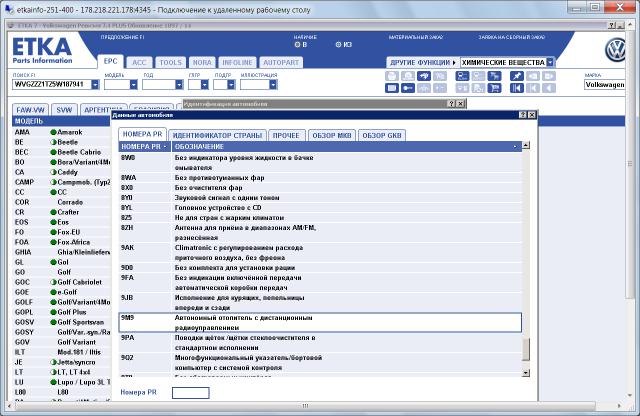640x416 pixels.
Task: Click the remote desktop horizontal scrollbar
Action: (x=304, y=406)
